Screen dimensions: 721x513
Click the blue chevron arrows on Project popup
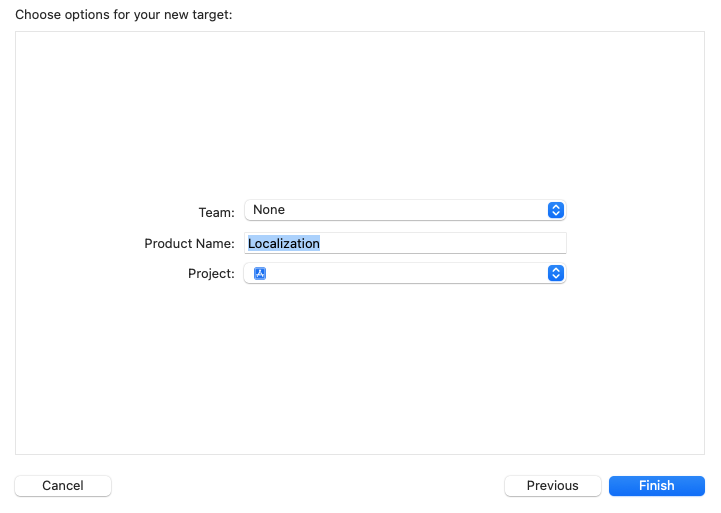pos(557,274)
